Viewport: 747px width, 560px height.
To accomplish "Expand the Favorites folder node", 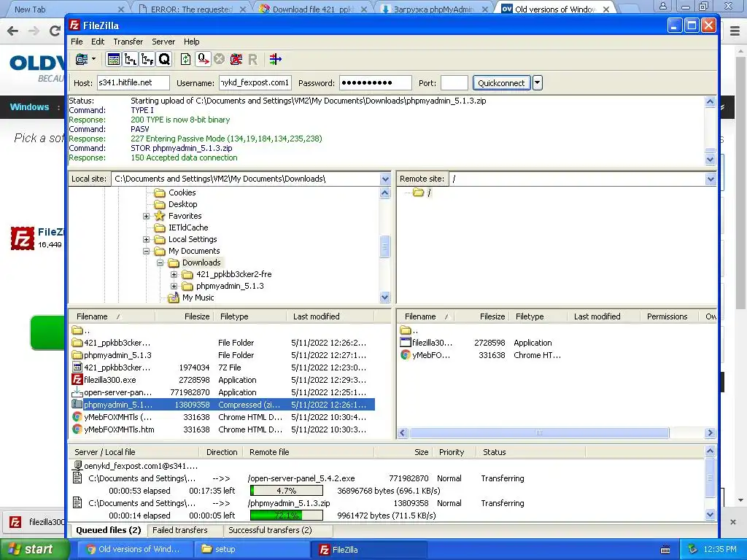I will (x=146, y=216).
